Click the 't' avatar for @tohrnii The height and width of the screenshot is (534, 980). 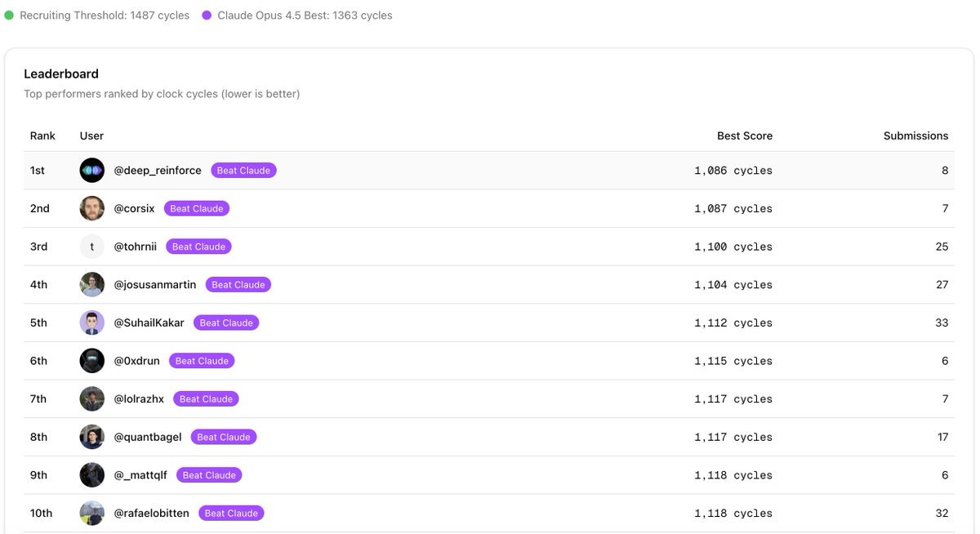(92, 247)
